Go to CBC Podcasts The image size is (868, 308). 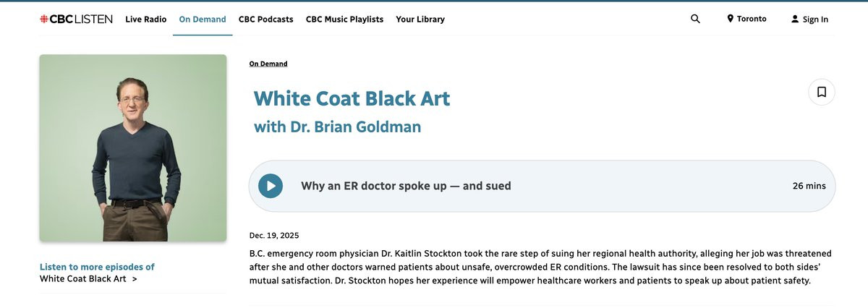[x=266, y=19]
